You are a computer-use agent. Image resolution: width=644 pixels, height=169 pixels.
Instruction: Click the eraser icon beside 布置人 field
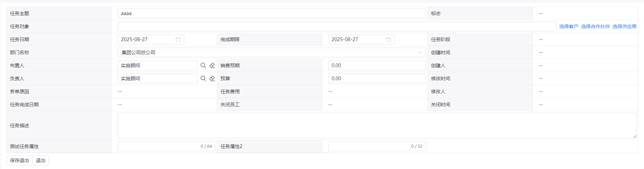(212, 65)
